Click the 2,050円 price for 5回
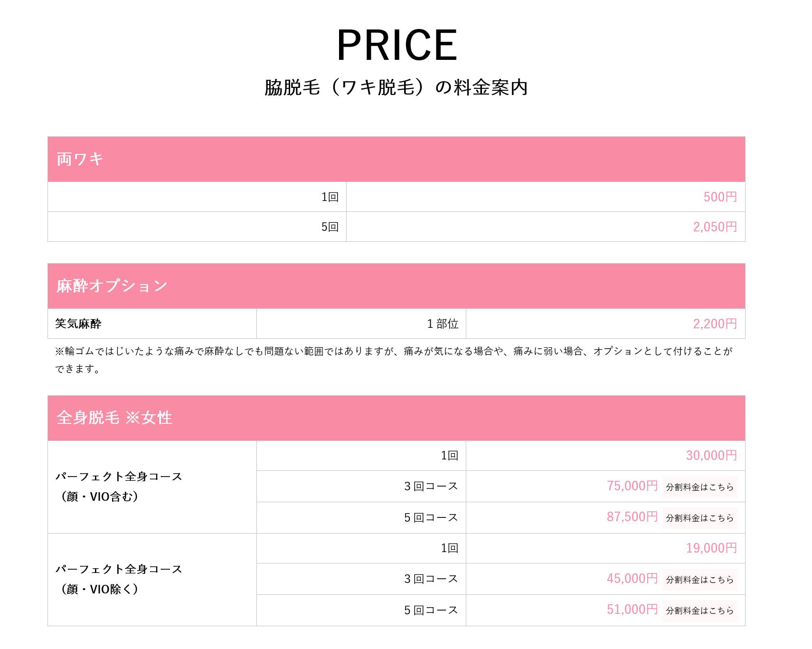The image size is (812, 649). click(x=715, y=227)
